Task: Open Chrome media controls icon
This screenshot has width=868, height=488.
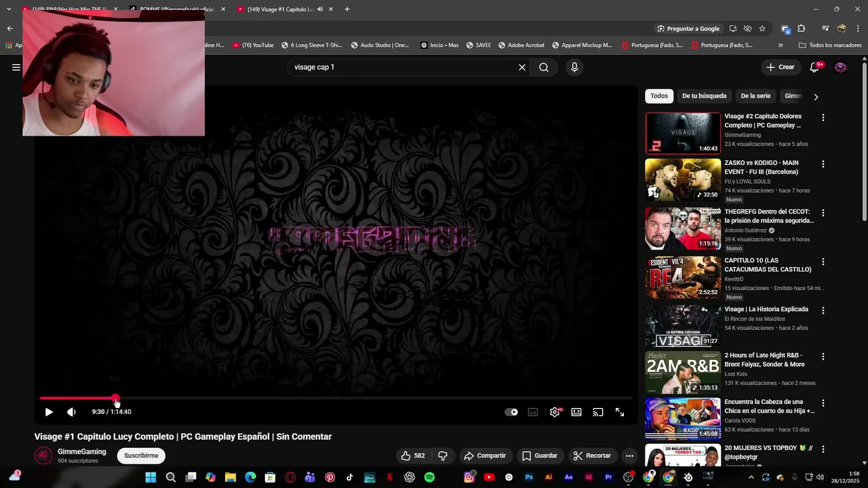Action: 825,28
